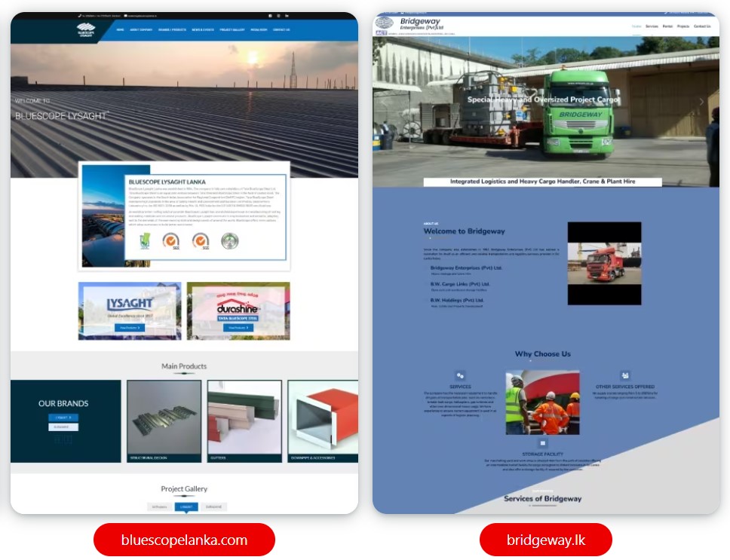Open the LinkedIn icon on the BlueScope top bar
The width and height of the screenshot is (730, 560).
pos(287,16)
